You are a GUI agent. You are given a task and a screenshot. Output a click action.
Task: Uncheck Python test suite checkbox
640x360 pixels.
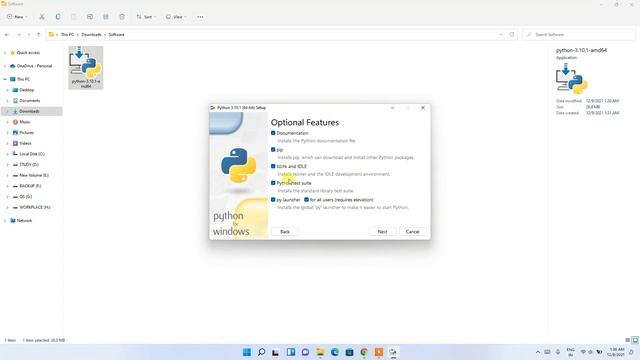click(273, 183)
